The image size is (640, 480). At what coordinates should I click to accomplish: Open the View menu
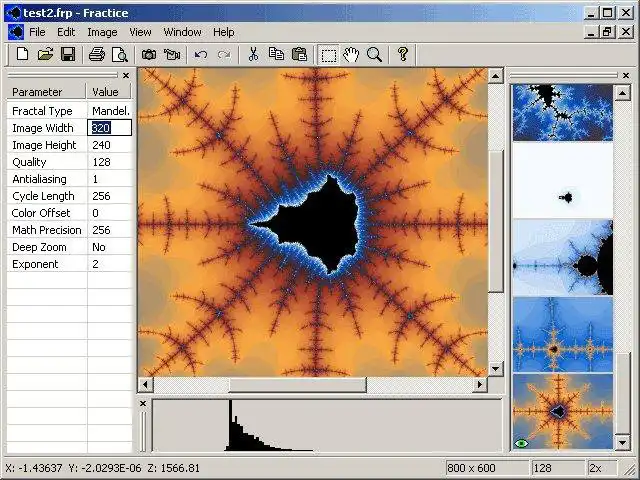pyautogui.click(x=140, y=32)
